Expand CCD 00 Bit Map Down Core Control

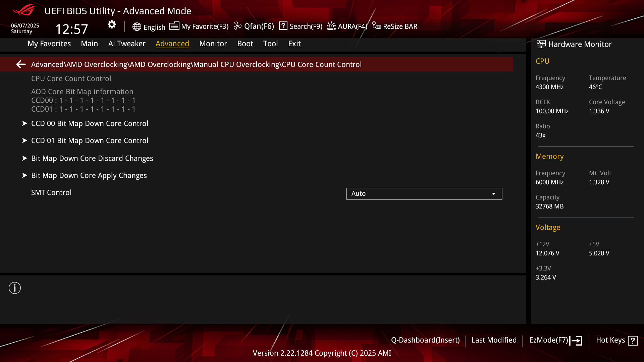(x=90, y=123)
